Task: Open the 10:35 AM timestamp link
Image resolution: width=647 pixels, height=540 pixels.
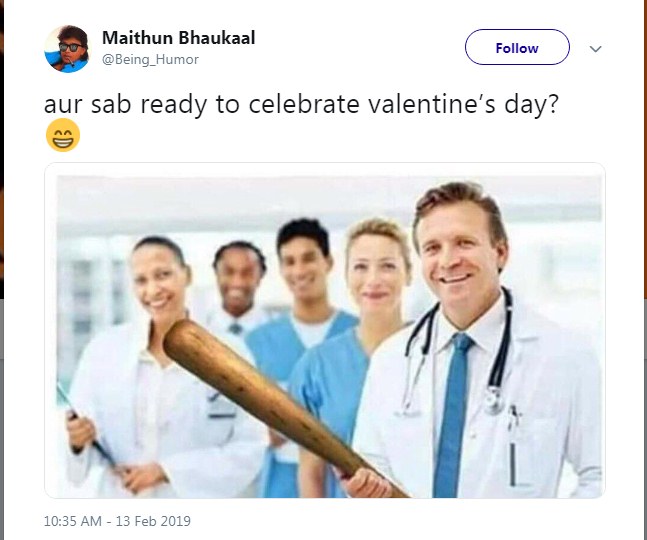Action: (x=73, y=521)
